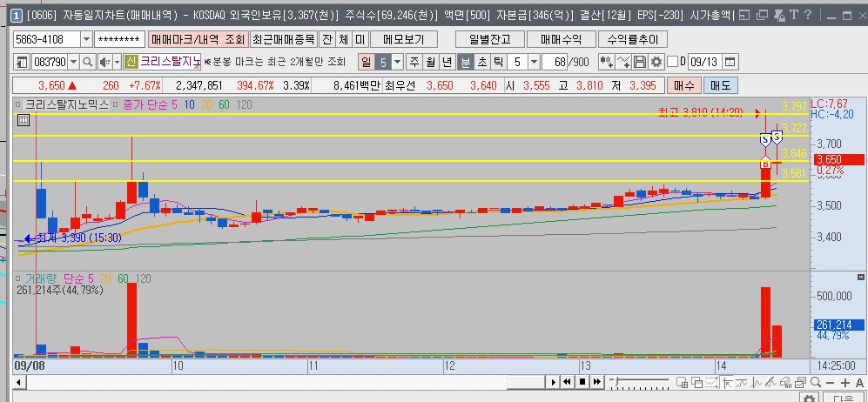
Task: Click the minus zoom-out chart icon
Action: pyautogui.click(x=830, y=382)
